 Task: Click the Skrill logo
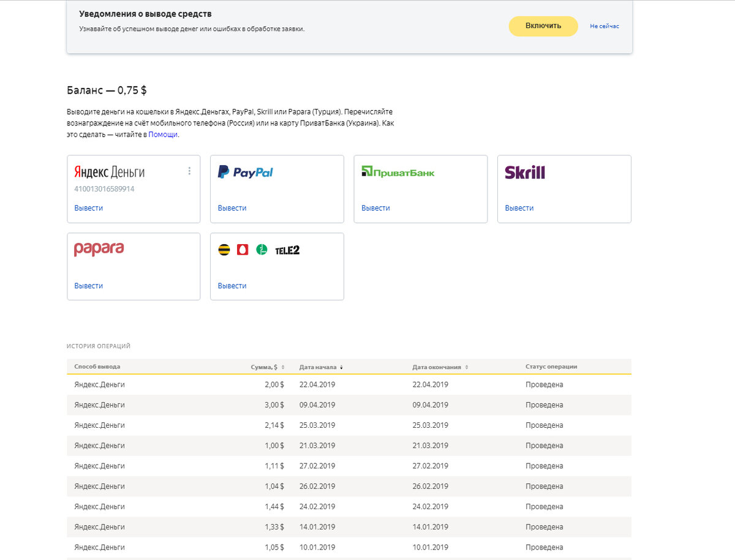pos(525,172)
